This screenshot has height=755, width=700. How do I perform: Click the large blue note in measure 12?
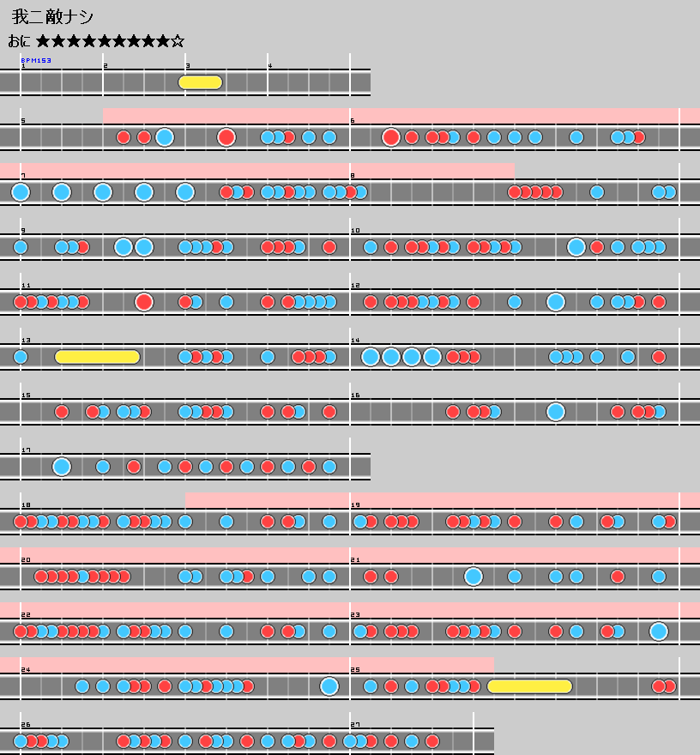click(556, 302)
